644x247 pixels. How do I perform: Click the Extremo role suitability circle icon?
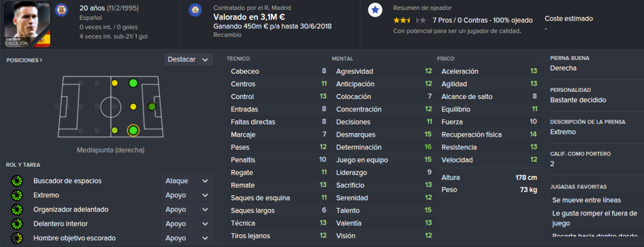[17, 195]
